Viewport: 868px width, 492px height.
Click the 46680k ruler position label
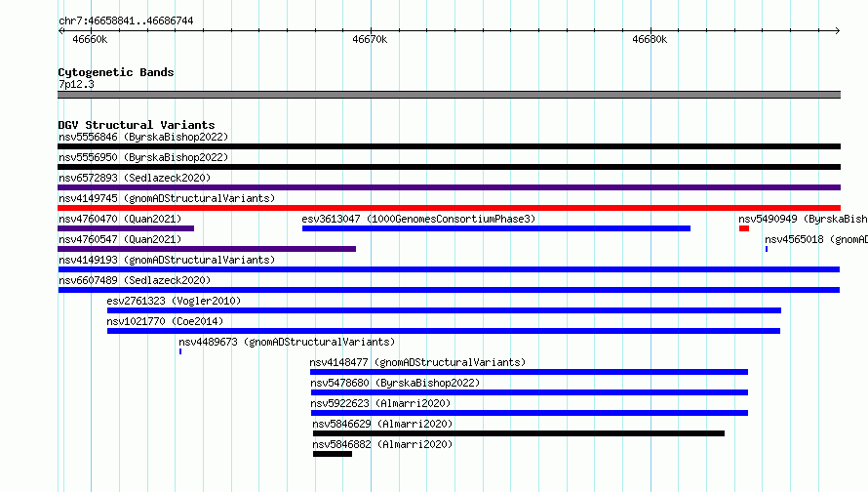(x=650, y=39)
